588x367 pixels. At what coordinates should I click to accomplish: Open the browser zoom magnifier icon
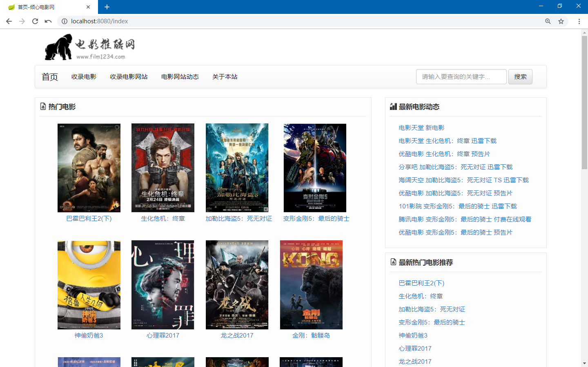pyautogui.click(x=548, y=21)
